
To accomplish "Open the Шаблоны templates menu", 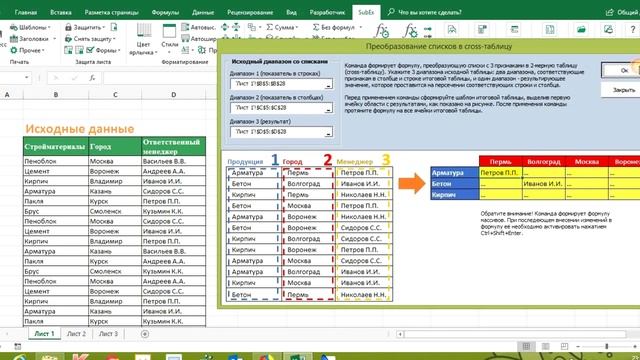I will [31, 27].
